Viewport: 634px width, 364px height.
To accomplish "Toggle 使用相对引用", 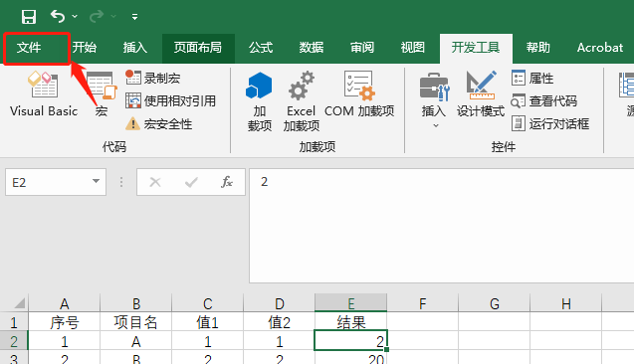I will click(170, 100).
